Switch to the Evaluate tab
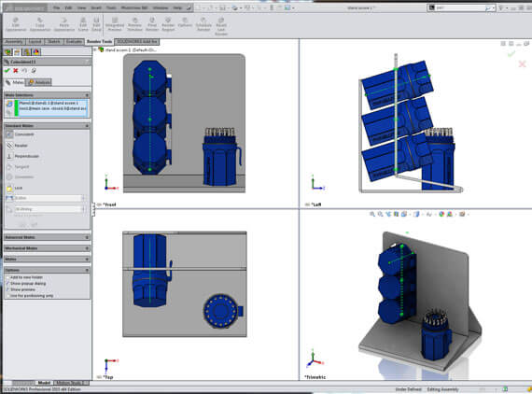 (74, 41)
